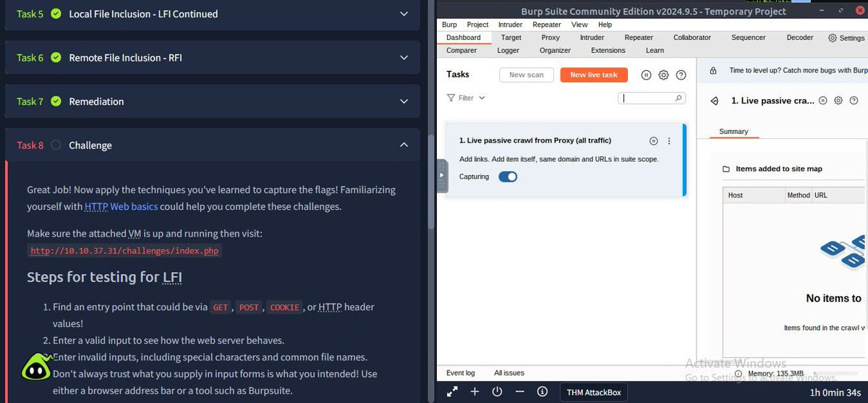The image size is (868, 403).
Task: Select the Summary tab
Action: (733, 132)
